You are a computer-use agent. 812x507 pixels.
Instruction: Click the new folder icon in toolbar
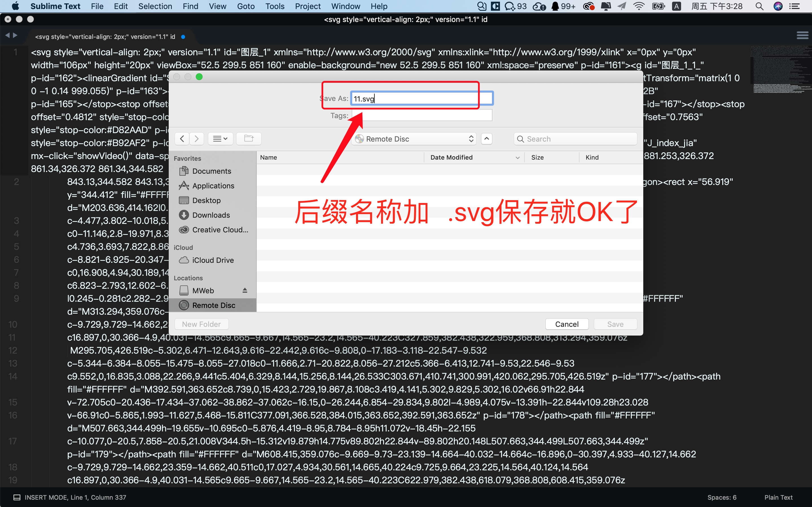(x=249, y=139)
